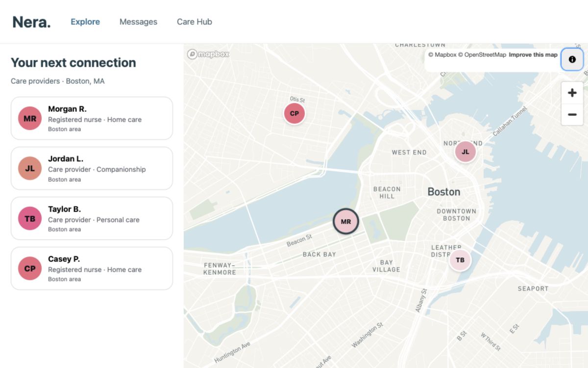Toggle the map attribution info button
Image resolution: width=588 pixels, height=368 pixels.
click(572, 59)
